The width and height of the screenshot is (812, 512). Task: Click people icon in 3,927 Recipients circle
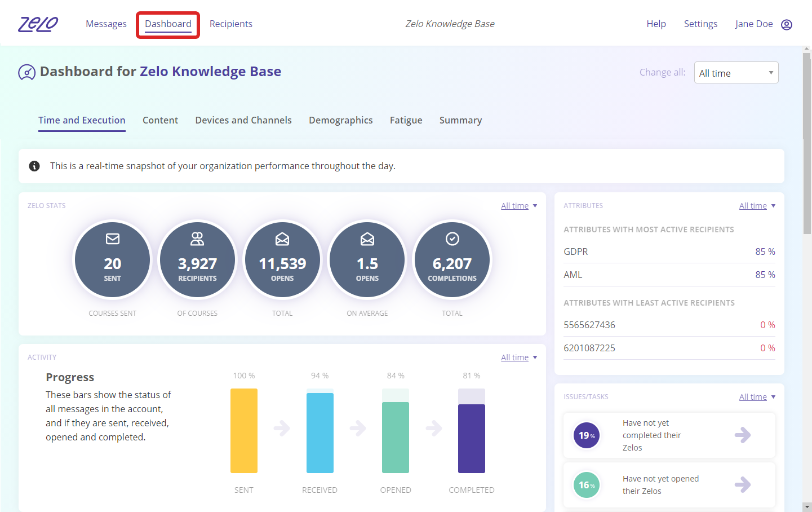[197, 239]
